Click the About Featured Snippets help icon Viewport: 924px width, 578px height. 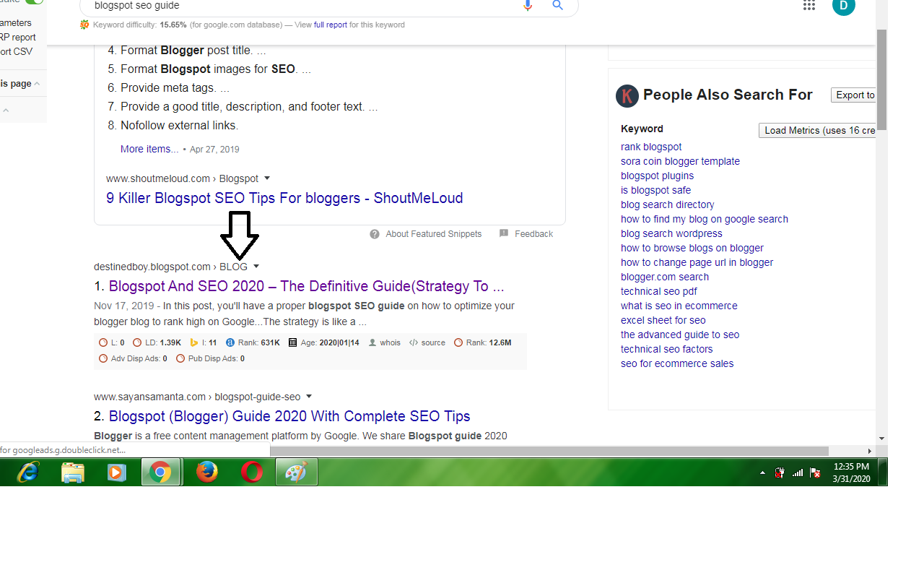point(375,234)
